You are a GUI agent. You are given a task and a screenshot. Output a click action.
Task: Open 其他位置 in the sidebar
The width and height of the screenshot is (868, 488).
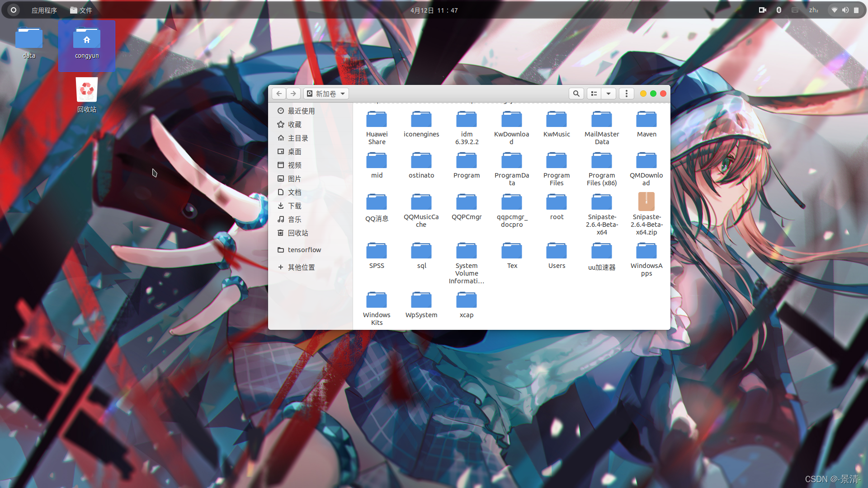[x=301, y=267]
